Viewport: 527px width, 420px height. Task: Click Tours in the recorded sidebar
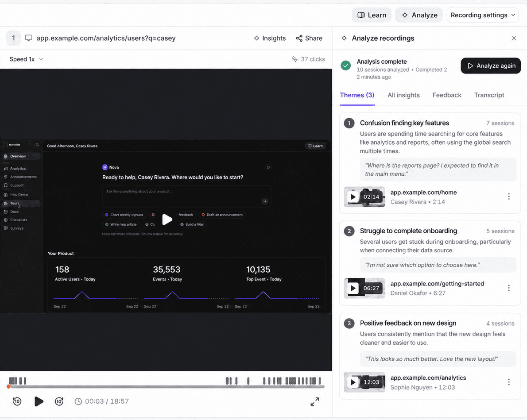point(21,203)
